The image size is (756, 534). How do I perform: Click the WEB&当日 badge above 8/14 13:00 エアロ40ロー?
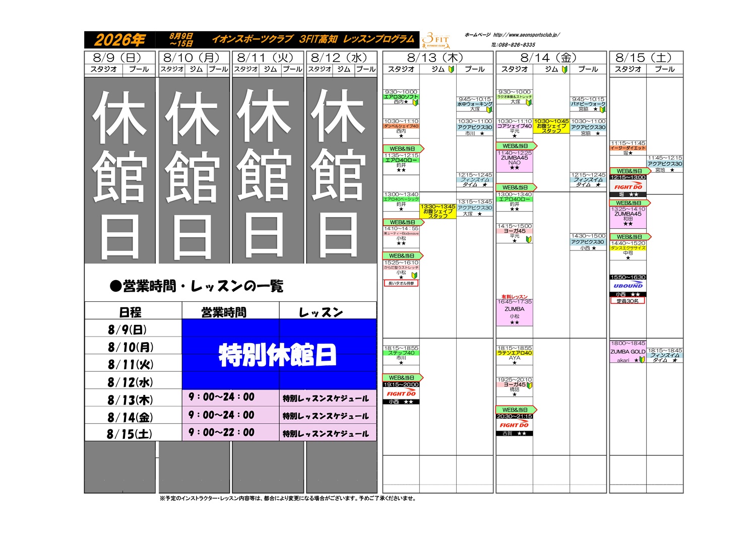pyautogui.click(x=517, y=187)
